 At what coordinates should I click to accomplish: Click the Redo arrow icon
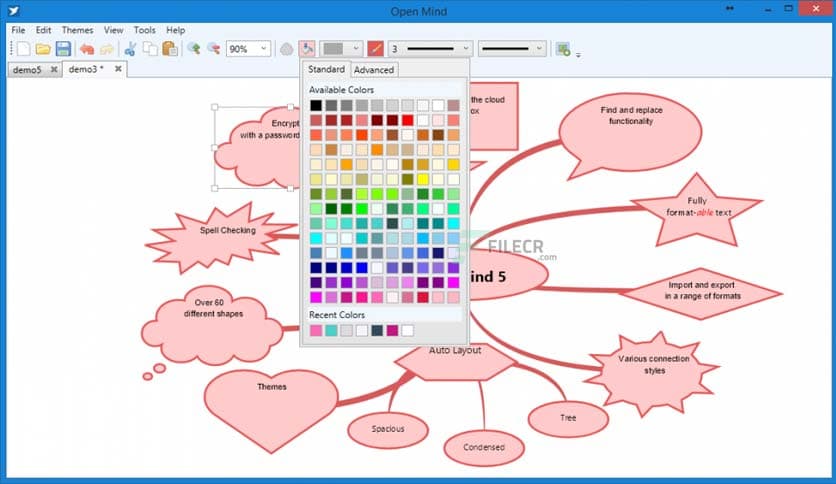pyautogui.click(x=107, y=50)
